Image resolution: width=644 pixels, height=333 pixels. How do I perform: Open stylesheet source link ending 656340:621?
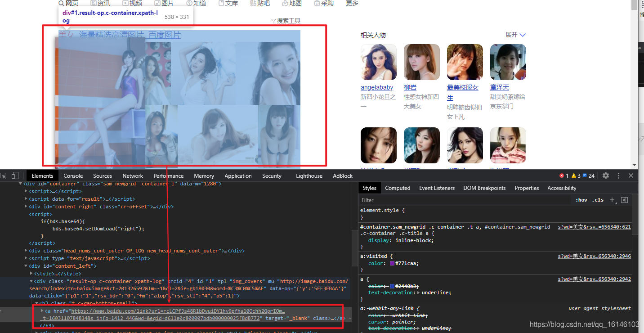coord(595,227)
